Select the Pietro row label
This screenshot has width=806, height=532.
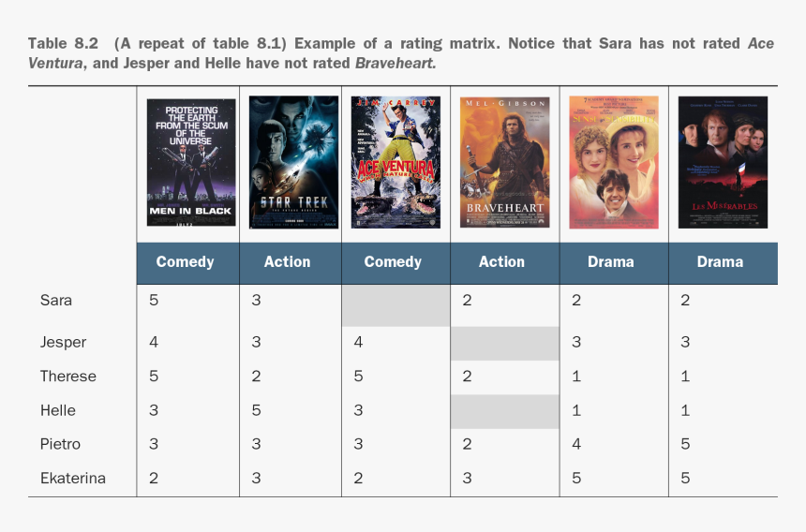click(x=60, y=444)
